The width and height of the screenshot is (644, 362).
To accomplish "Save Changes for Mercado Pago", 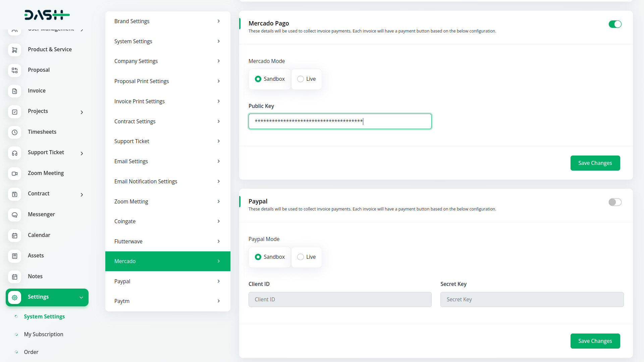I will tap(595, 163).
